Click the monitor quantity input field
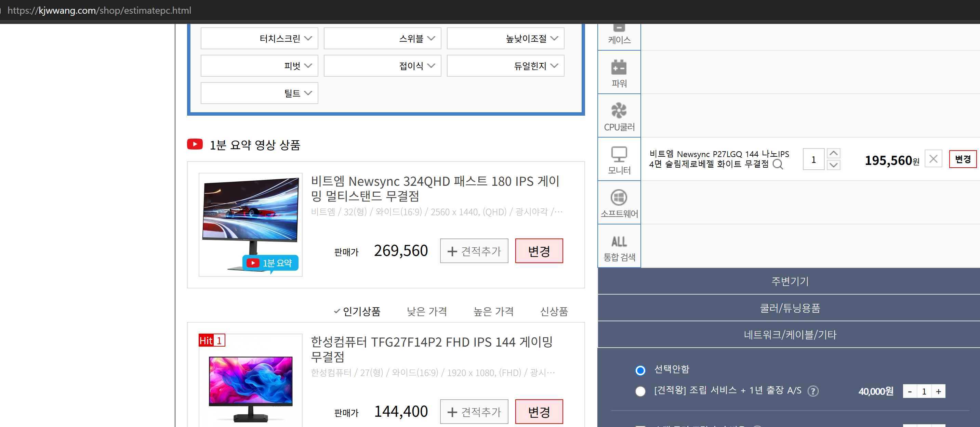This screenshot has width=980, height=427. click(813, 159)
